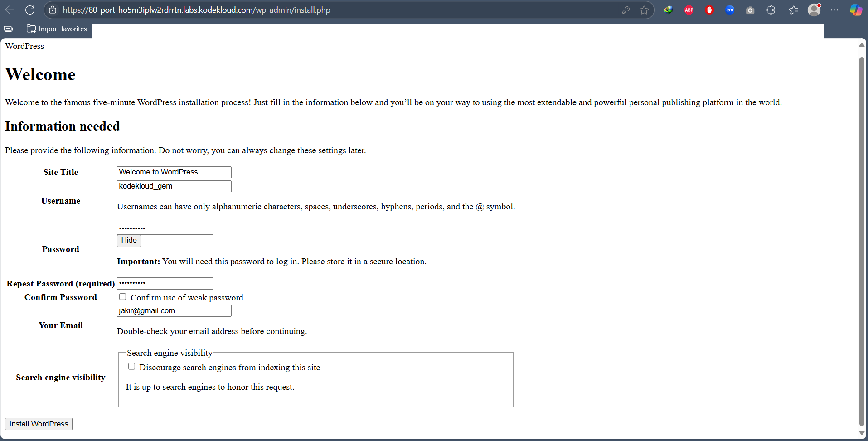Click the Install WordPress button
The height and width of the screenshot is (441, 868).
(39, 424)
